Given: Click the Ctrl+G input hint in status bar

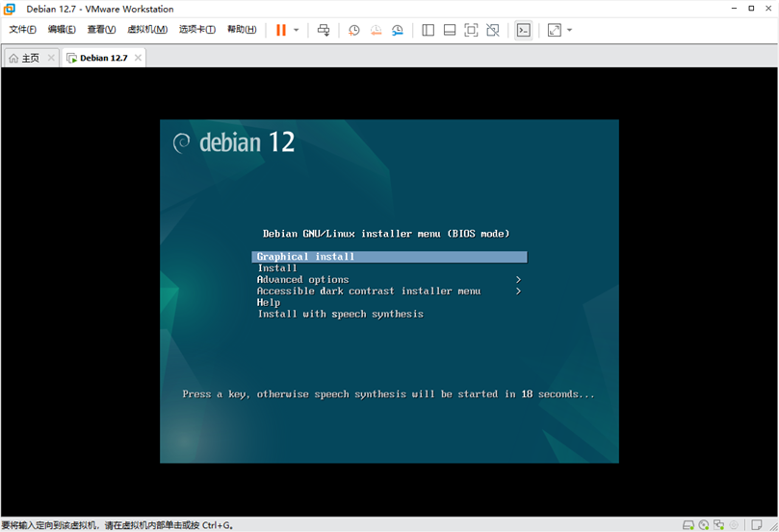Looking at the screenshot, I should coord(117,525).
